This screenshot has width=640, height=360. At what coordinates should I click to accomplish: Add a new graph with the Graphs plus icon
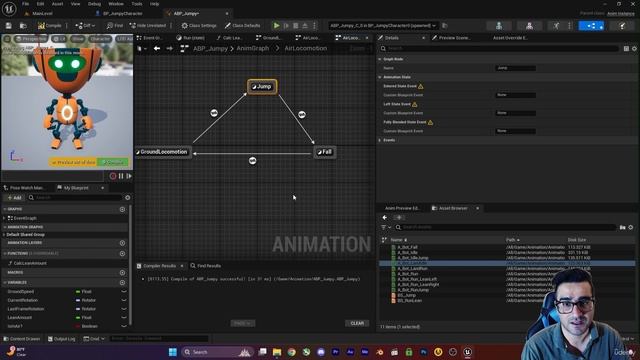(122, 209)
